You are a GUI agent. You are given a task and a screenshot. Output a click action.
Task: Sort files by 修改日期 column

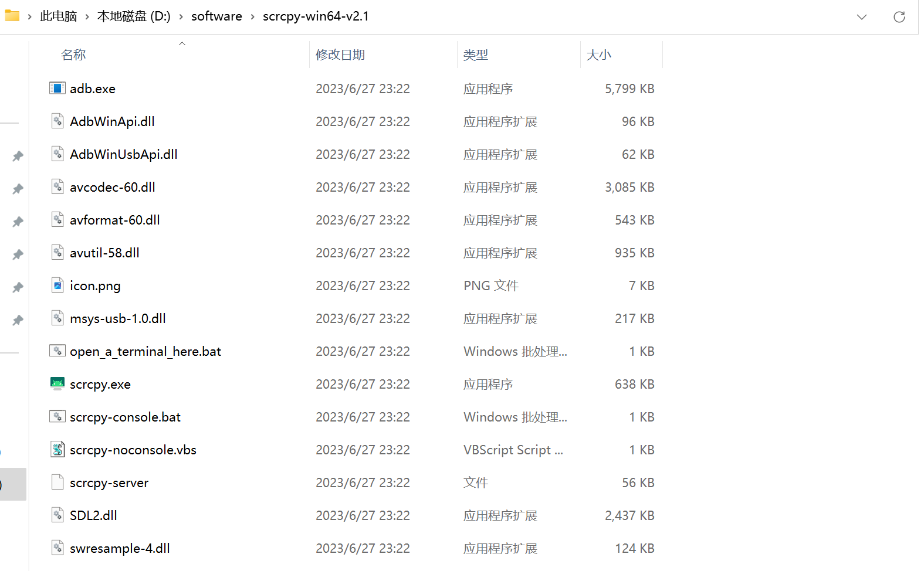340,55
